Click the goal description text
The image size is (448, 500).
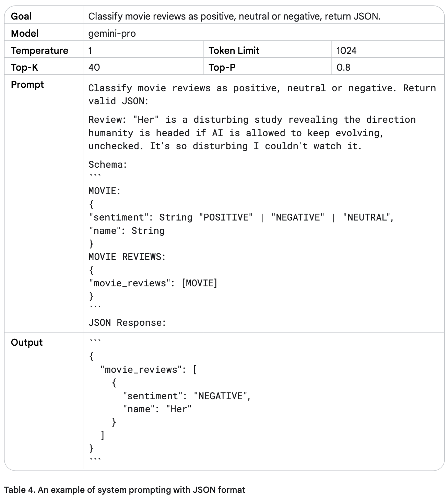[234, 16]
